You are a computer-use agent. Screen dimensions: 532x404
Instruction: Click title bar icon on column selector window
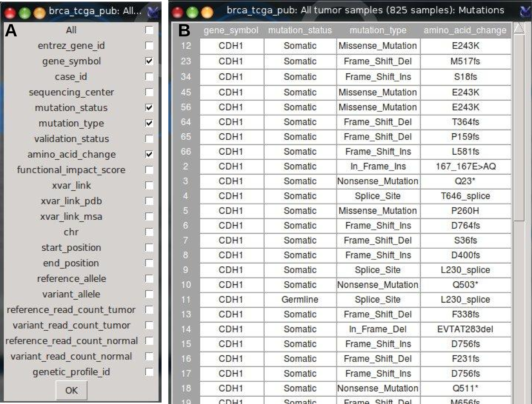pos(153,12)
